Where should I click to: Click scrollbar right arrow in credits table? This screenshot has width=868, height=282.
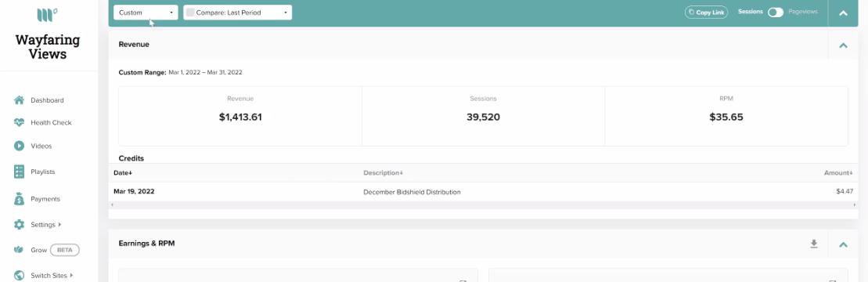pos(855,205)
